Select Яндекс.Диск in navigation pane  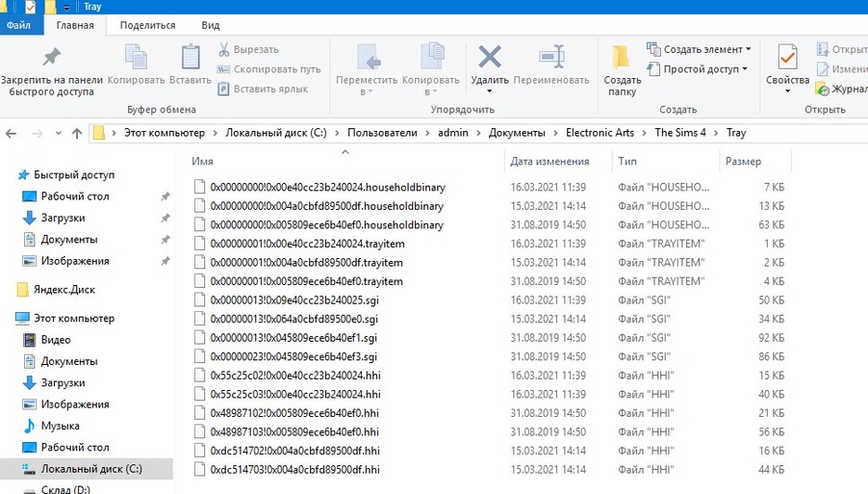(x=65, y=289)
